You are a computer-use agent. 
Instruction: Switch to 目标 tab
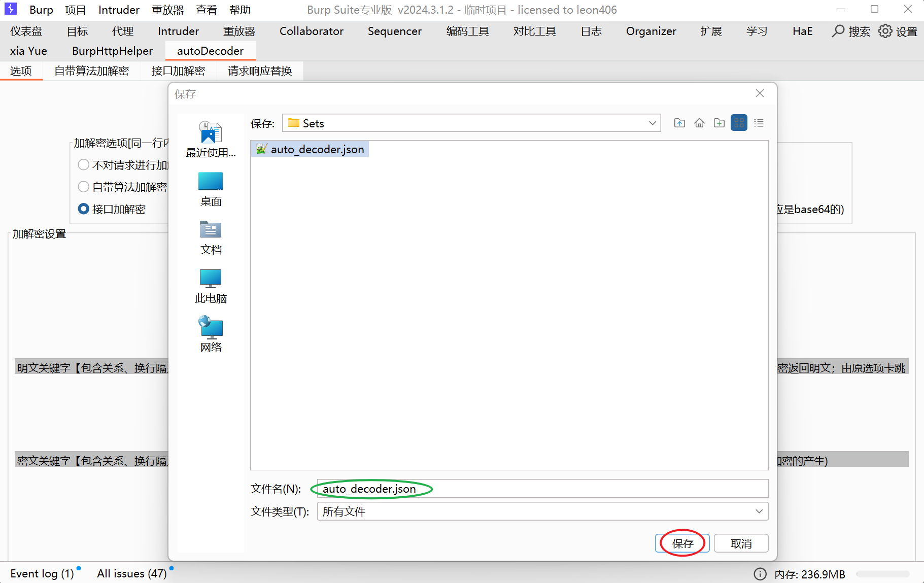[78, 31]
